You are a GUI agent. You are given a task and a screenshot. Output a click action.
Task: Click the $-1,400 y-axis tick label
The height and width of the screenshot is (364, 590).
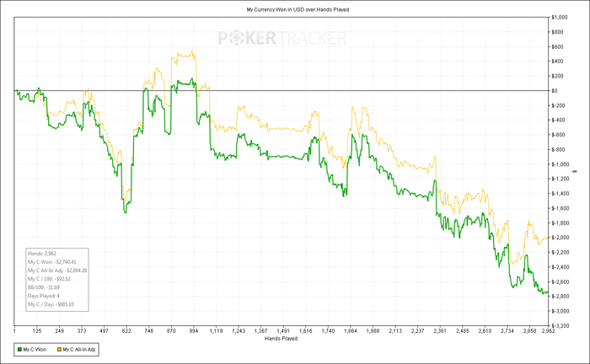point(560,193)
